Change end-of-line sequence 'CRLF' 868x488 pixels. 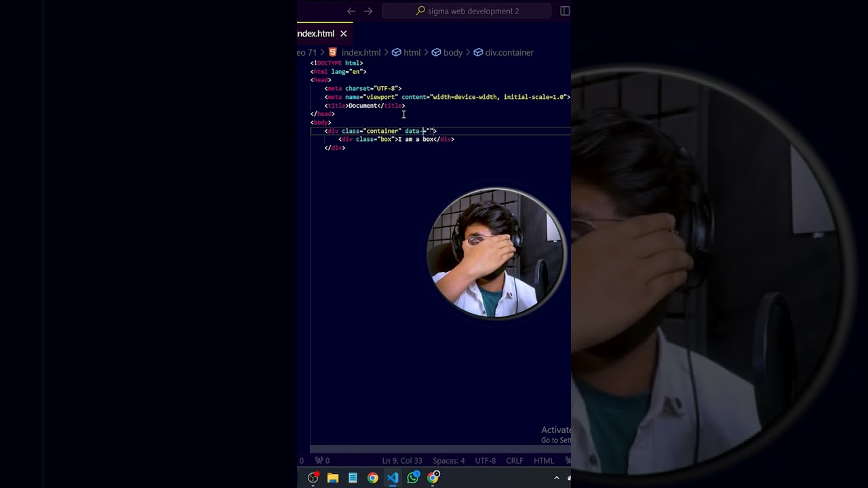(515, 460)
